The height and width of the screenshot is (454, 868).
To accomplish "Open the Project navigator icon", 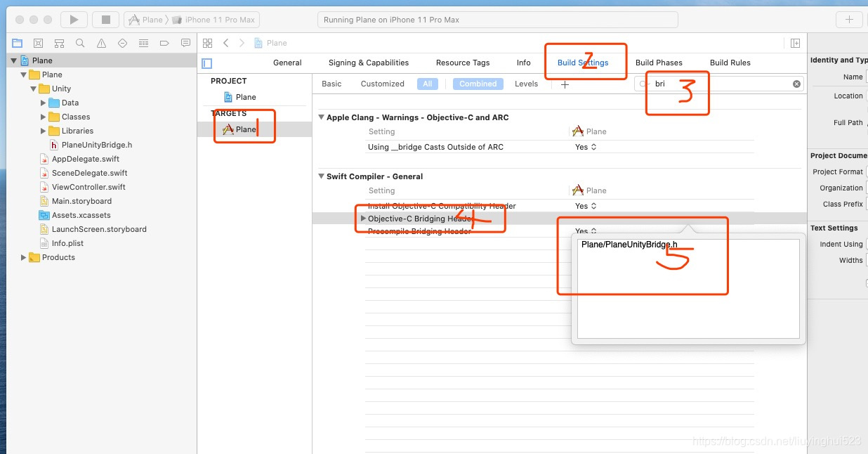I will click(17, 43).
